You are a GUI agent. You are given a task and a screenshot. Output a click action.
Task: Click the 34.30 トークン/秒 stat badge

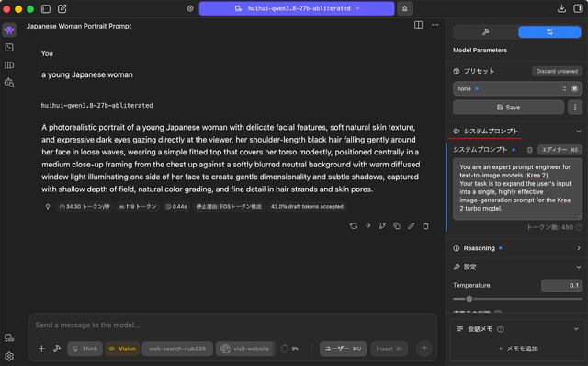(85, 207)
